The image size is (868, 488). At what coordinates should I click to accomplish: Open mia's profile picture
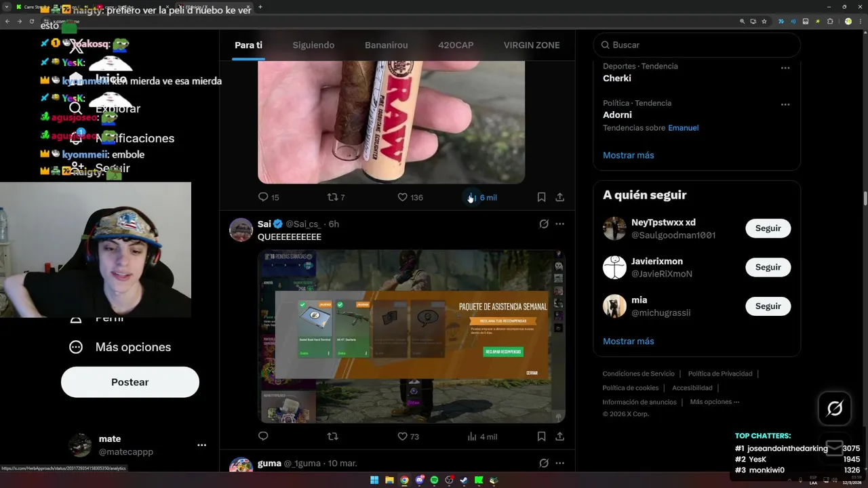[614, 306]
